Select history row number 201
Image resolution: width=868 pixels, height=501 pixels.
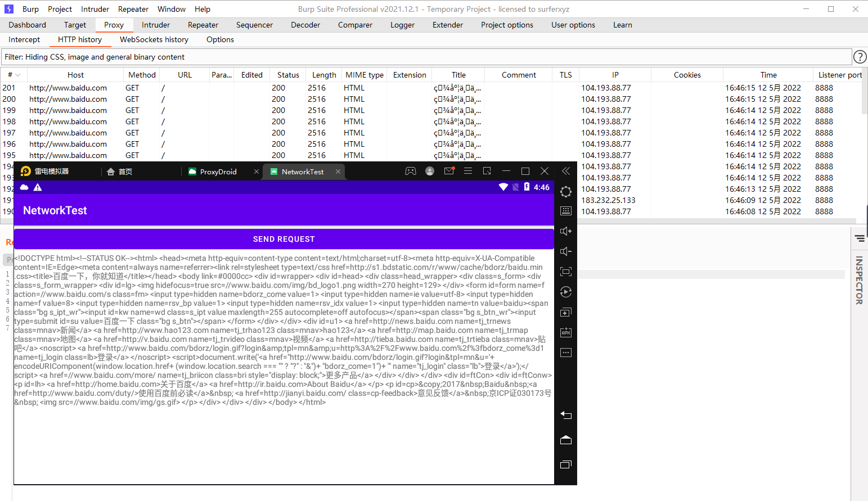tap(431, 88)
